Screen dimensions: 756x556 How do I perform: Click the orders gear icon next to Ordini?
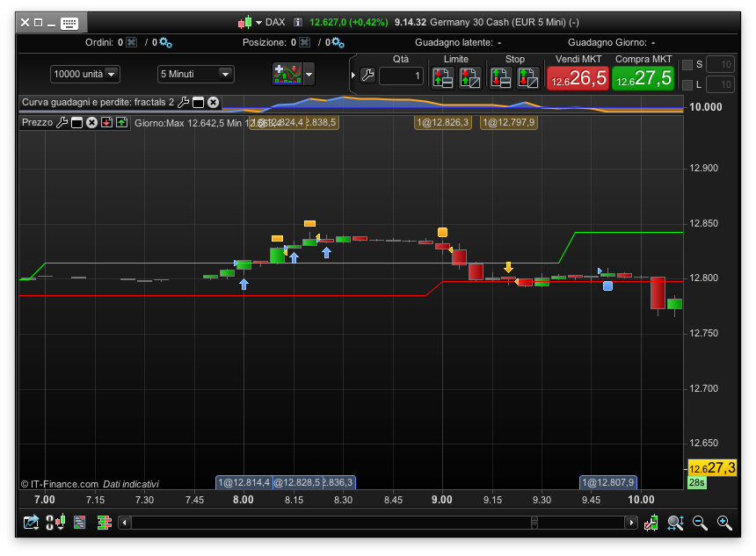165,42
